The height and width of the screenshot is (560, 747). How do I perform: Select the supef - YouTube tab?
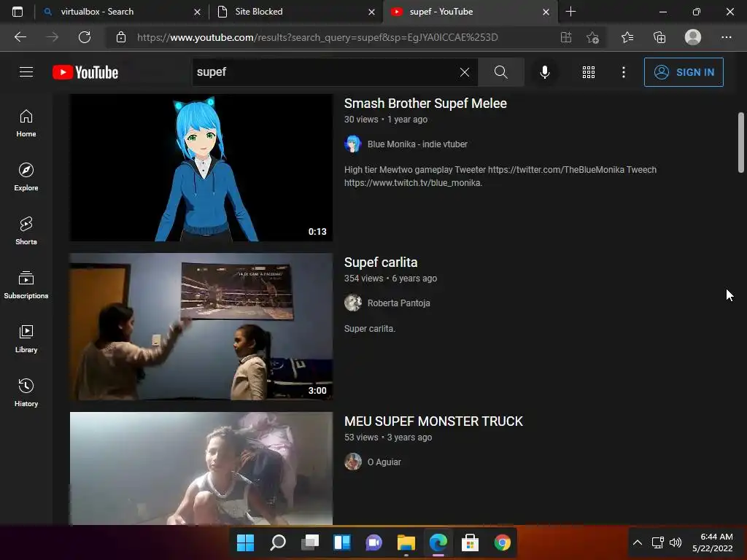point(469,12)
